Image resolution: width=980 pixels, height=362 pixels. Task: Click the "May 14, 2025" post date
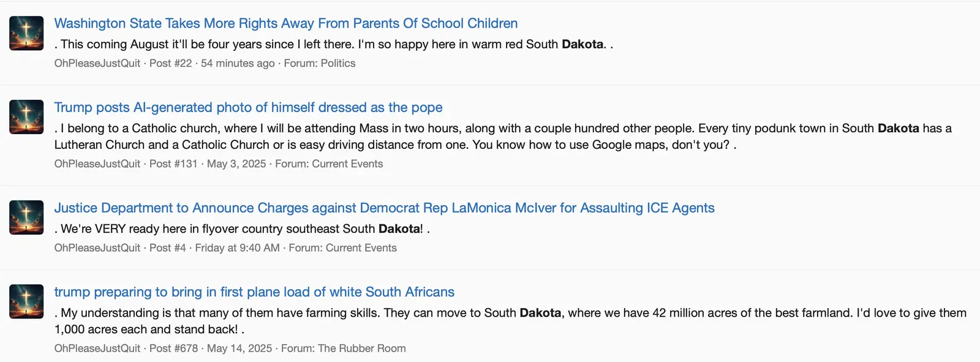click(239, 348)
